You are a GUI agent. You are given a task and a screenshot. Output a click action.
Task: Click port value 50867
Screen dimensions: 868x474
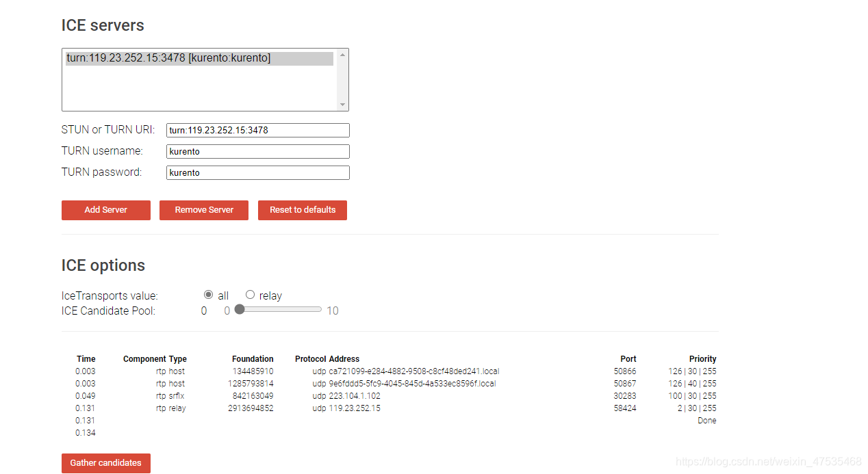[625, 384]
